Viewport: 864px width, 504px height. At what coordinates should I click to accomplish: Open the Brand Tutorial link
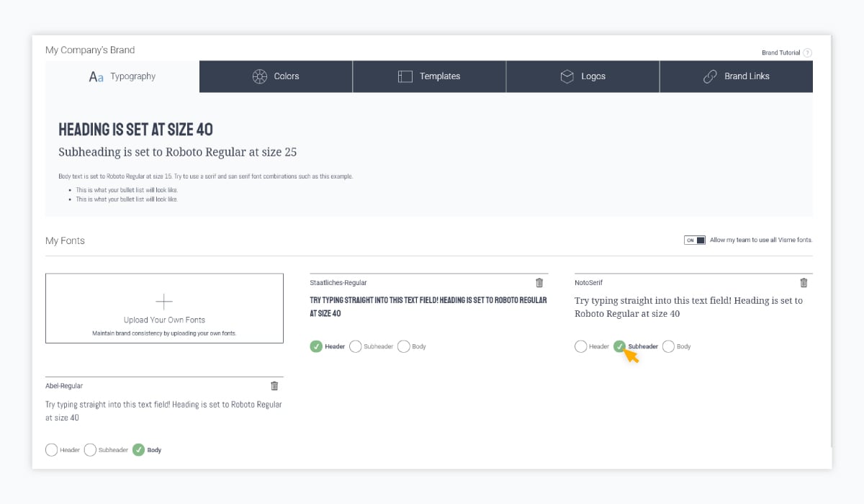[x=780, y=53]
